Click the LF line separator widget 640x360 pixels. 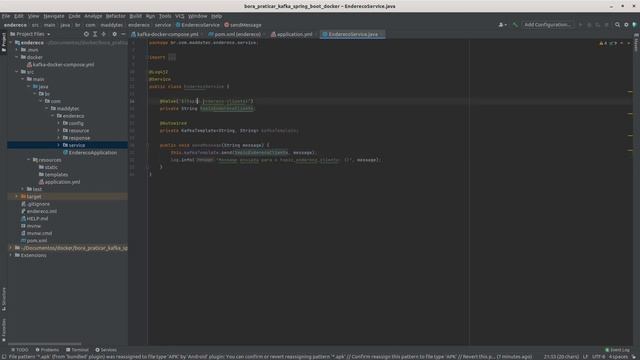(585, 357)
